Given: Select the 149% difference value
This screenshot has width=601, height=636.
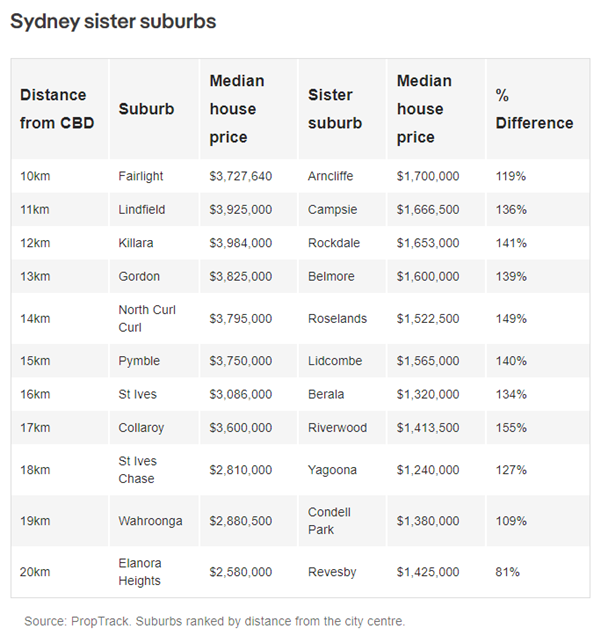Looking at the screenshot, I should pyautogui.click(x=511, y=318).
